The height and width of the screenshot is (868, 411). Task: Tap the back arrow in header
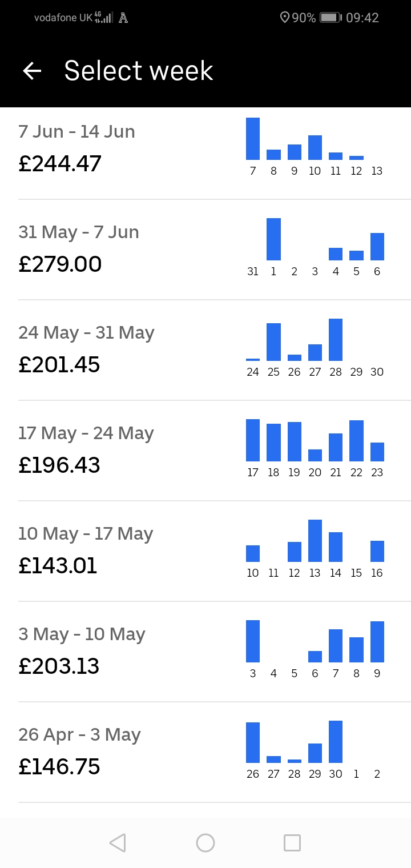point(33,71)
